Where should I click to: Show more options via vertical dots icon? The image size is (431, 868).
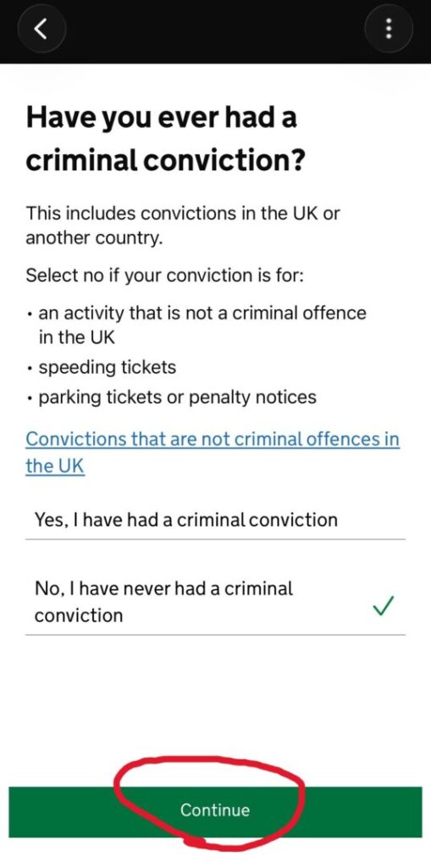tap(389, 29)
